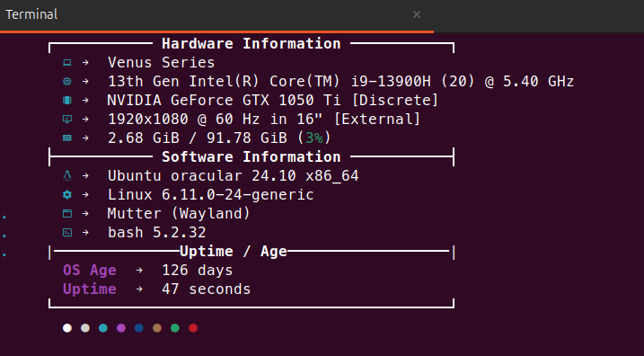
Task: Close the Terminal tab with X
Action: pyautogui.click(x=417, y=14)
